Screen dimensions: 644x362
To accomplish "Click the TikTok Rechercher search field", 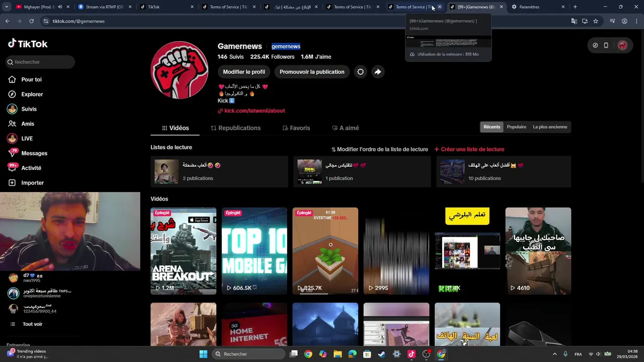I will (40, 62).
